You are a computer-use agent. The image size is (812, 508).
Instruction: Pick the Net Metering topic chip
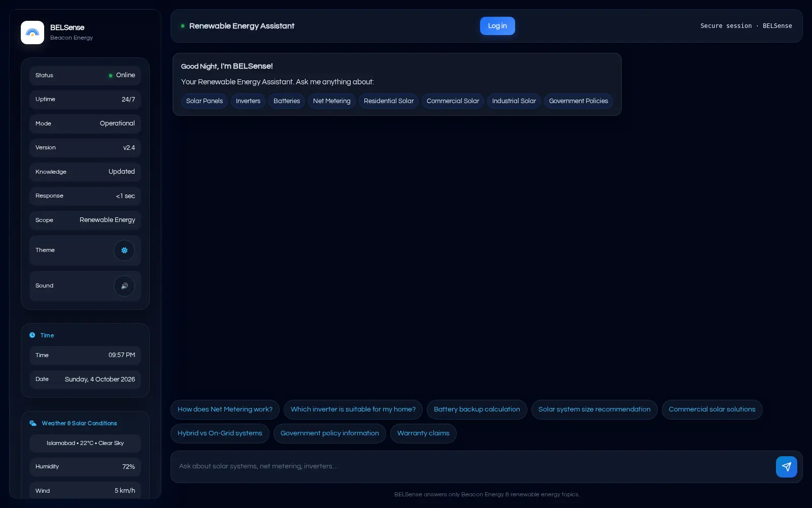[332, 101]
